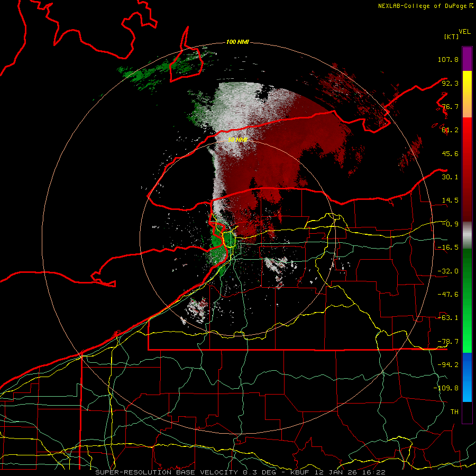476x476 pixels.
Task: Click the purple segment of velocity color bar
Action: 467,59
